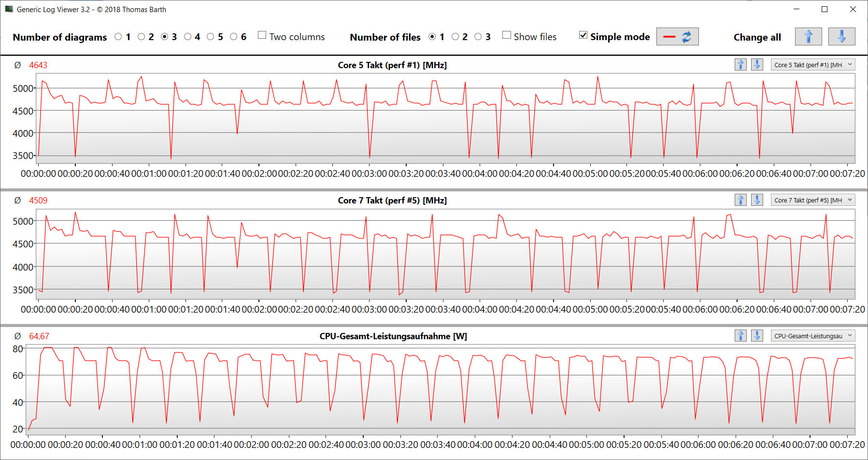
Task: Click the Core 5 Takt average value 4643
Action: click(x=38, y=65)
